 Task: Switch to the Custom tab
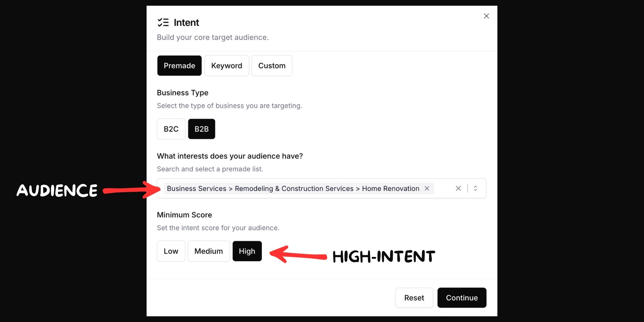(x=272, y=66)
